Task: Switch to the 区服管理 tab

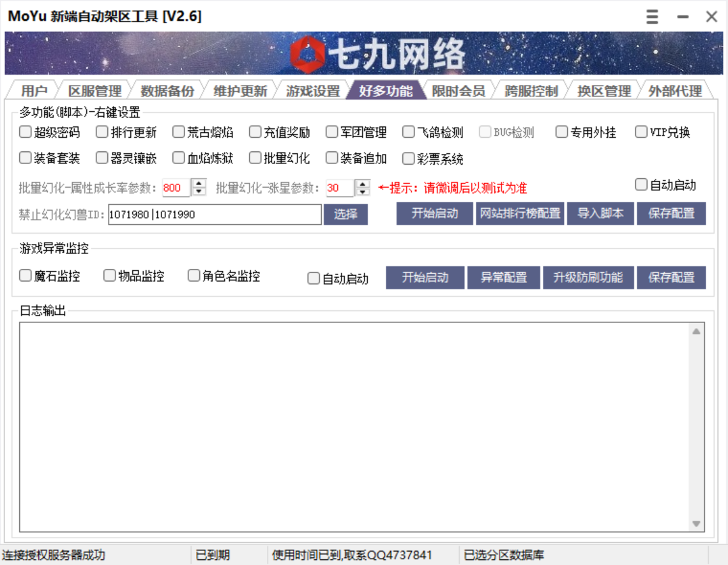Action: coord(95,91)
